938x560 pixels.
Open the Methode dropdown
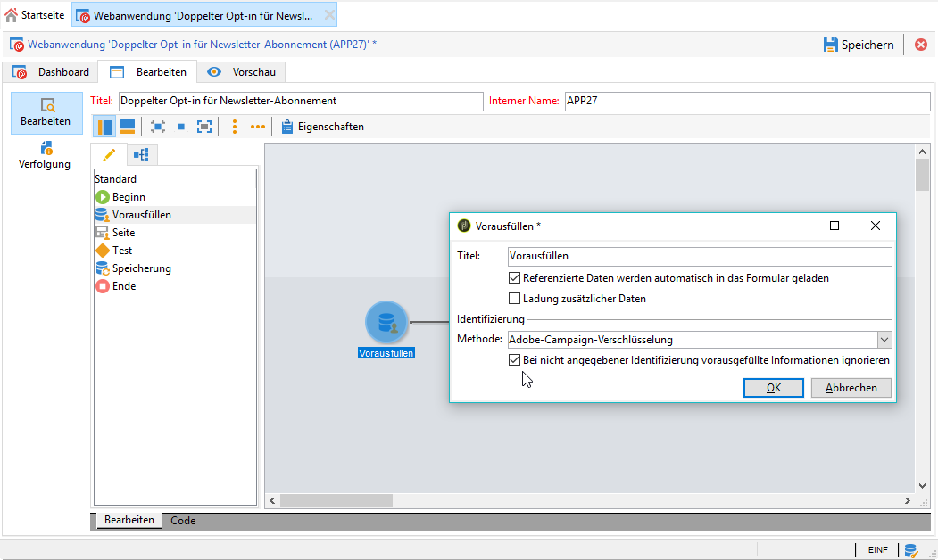(884, 340)
